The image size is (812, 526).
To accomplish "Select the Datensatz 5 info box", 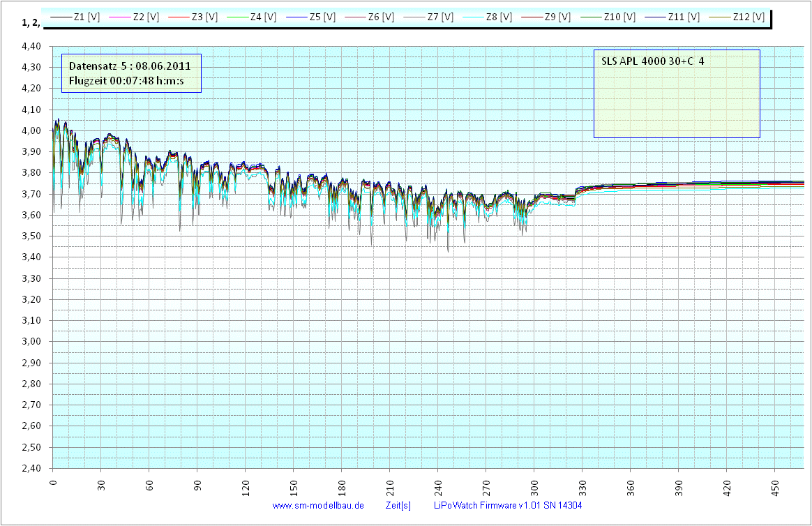I will 131,73.
